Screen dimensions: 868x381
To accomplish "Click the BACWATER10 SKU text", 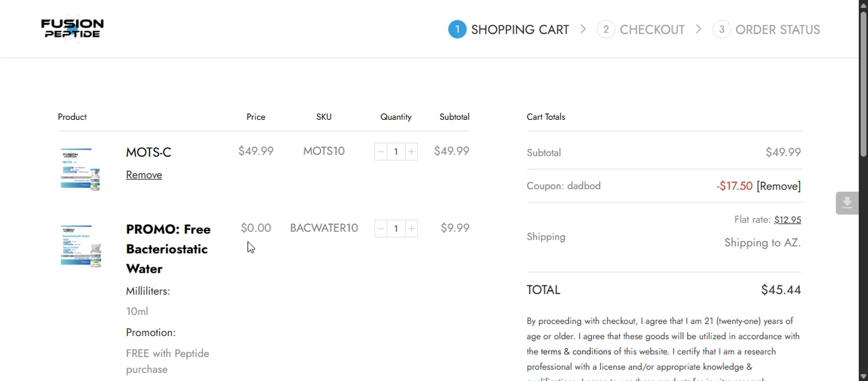I will (x=324, y=228).
